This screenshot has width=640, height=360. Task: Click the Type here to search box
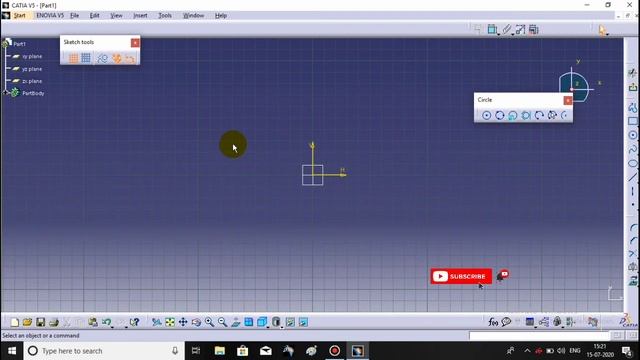[x=104, y=351]
